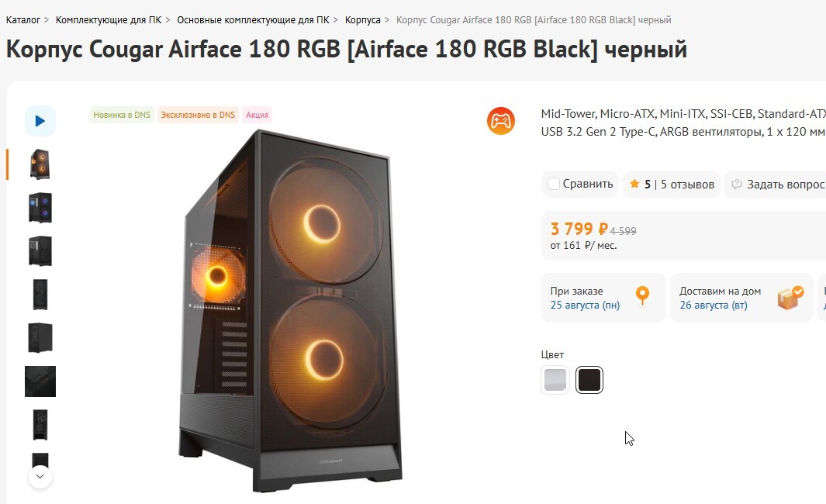This screenshot has height=504, width=826.
Task: Navigate to 'Корпуса' breadcrumb
Action: point(362,19)
